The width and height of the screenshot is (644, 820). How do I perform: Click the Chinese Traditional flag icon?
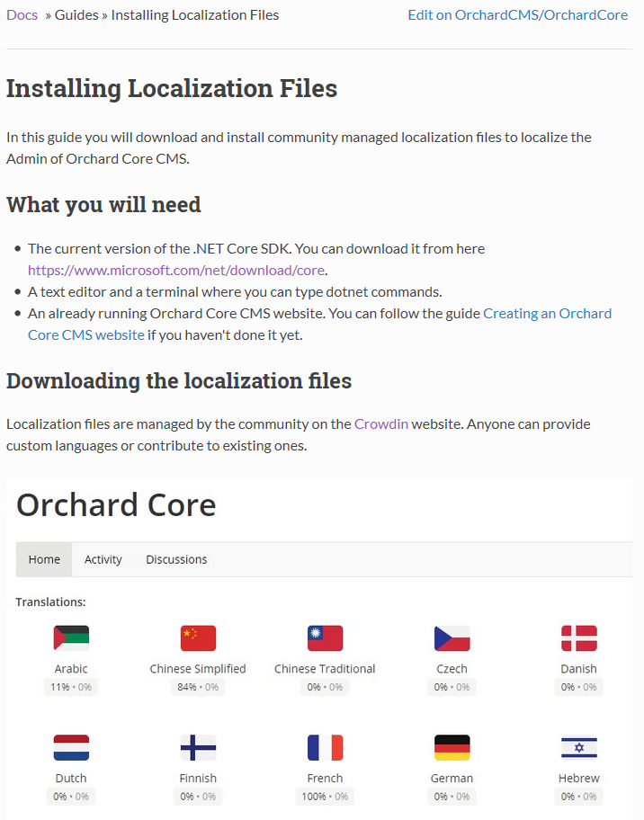(x=325, y=637)
